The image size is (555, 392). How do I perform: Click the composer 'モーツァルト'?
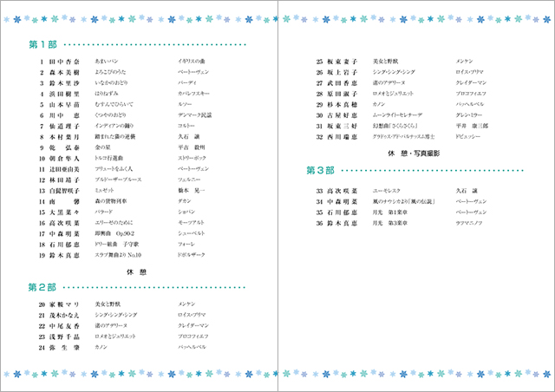click(x=191, y=222)
